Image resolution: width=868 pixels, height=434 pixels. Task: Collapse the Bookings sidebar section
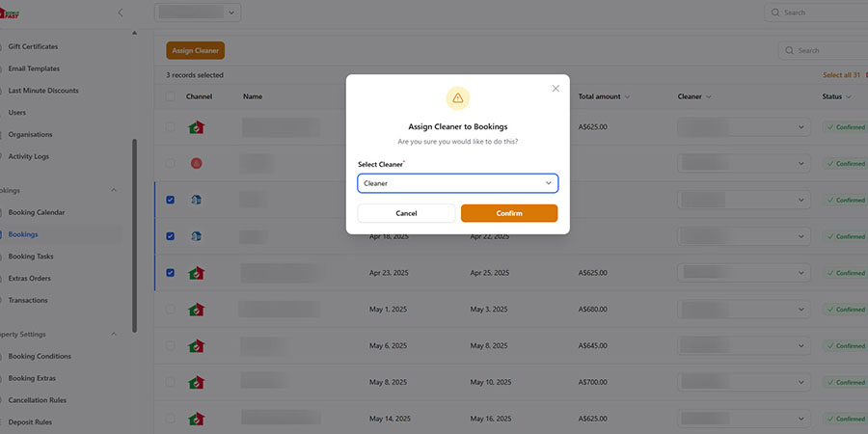click(114, 190)
